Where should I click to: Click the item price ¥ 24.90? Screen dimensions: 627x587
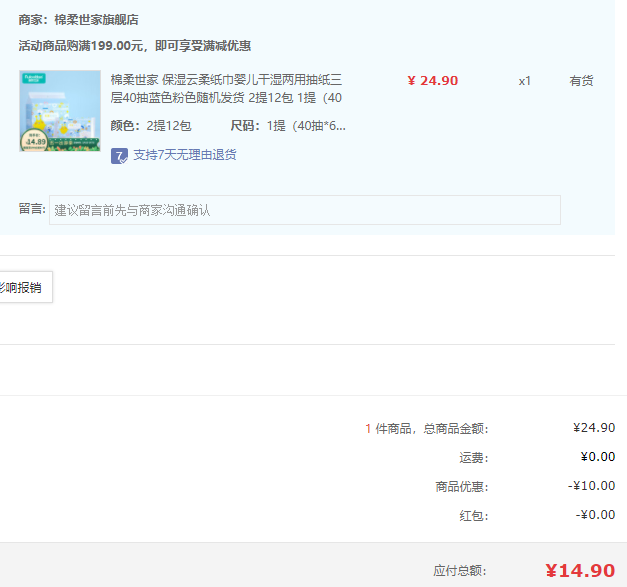(433, 81)
